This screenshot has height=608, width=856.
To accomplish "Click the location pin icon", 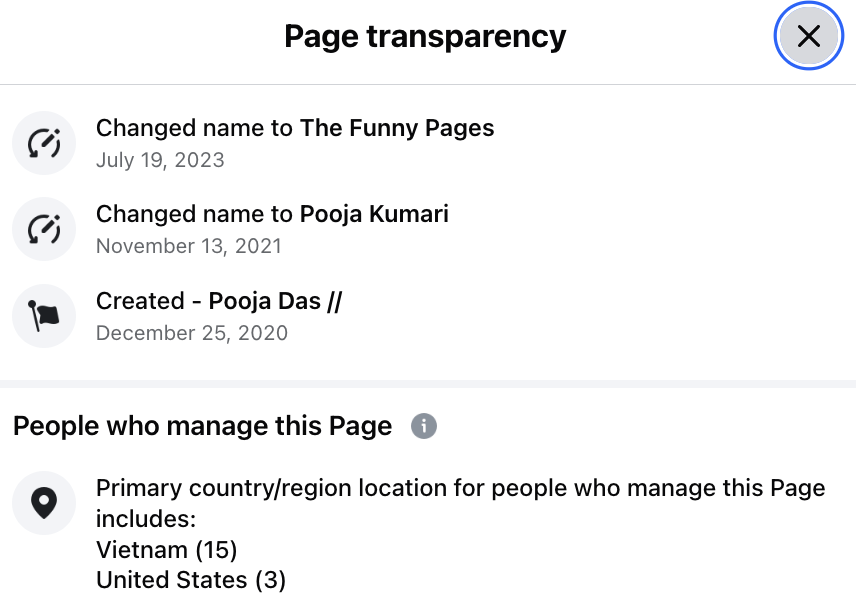I will [x=44, y=503].
